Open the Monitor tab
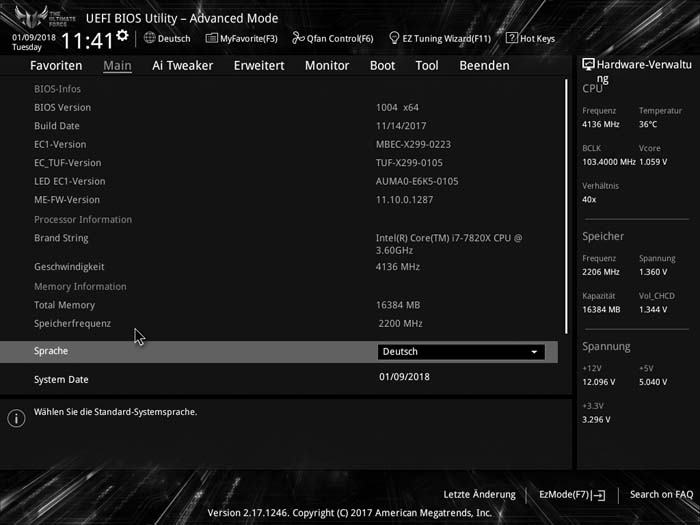This screenshot has width=700, height=525. [x=327, y=66]
